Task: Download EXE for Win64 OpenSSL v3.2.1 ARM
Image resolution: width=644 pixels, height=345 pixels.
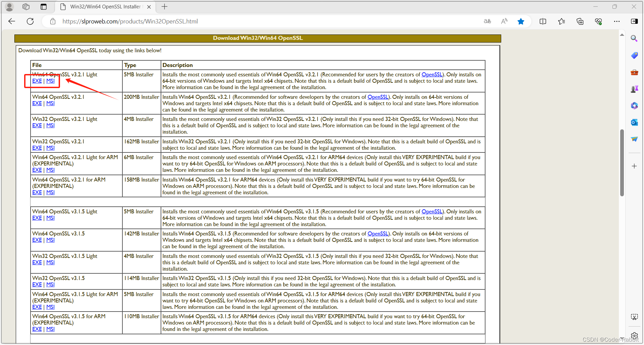Action: pyautogui.click(x=37, y=193)
